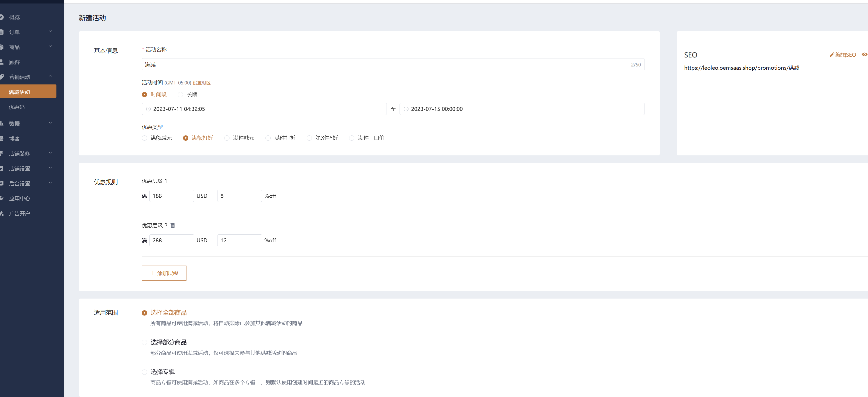
Task: Click tier 2 percent-off field 12
Action: (239, 240)
